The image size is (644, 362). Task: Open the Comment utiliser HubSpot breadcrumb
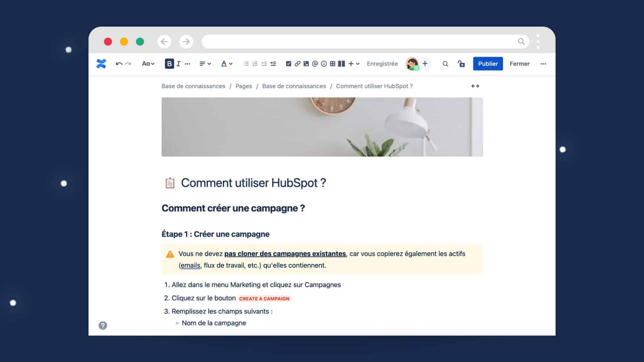coord(374,86)
